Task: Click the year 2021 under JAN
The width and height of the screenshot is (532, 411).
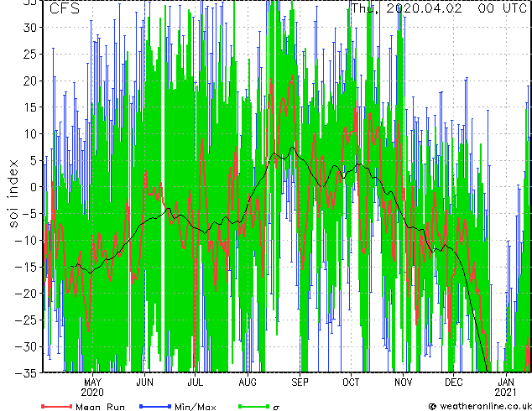Action: pos(505,393)
